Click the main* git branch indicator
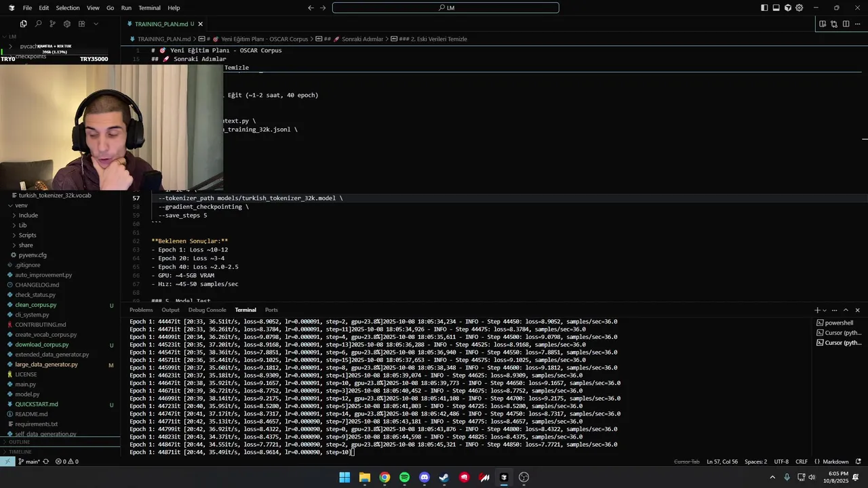This screenshot has width=868, height=488. 28,462
